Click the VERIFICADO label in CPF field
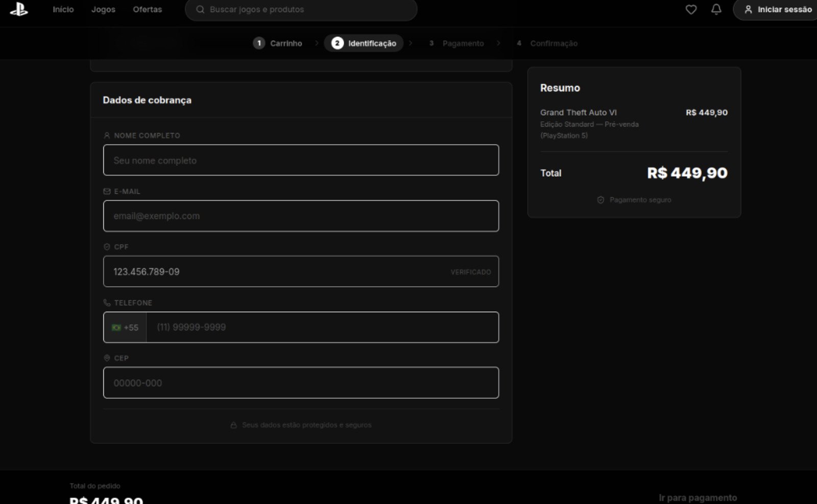The image size is (817, 504). (471, 272)
